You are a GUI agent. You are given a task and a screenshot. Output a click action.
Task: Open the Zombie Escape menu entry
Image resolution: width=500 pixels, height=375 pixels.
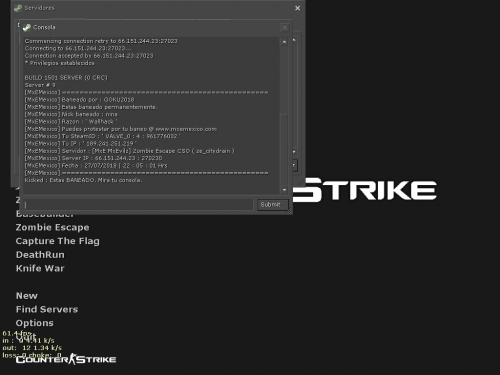point(53,227)
